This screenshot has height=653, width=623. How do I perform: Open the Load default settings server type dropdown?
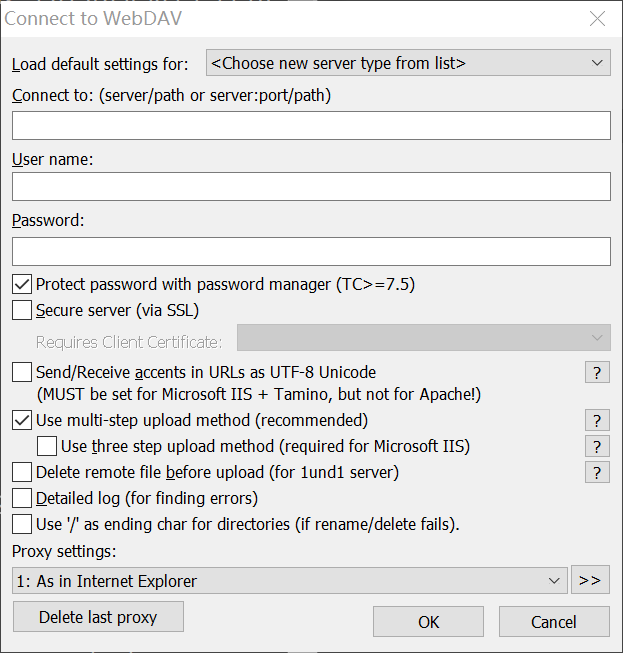click(408, 64)
